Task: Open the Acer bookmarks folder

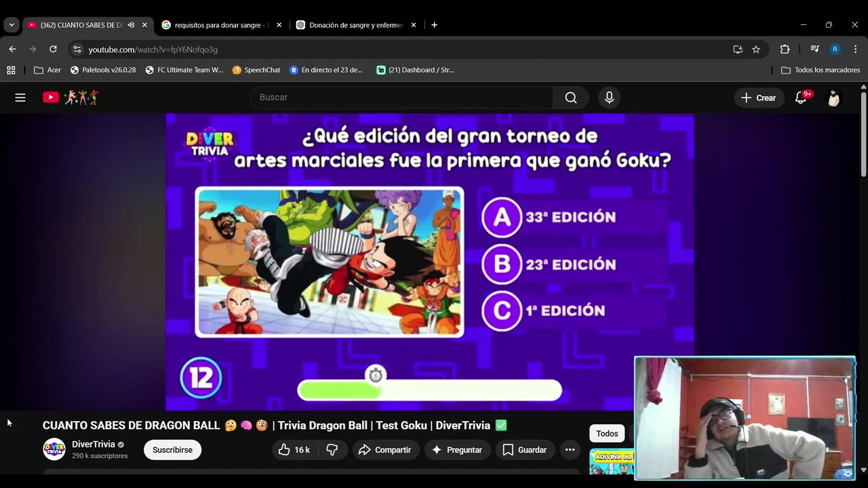Action: 47,70
